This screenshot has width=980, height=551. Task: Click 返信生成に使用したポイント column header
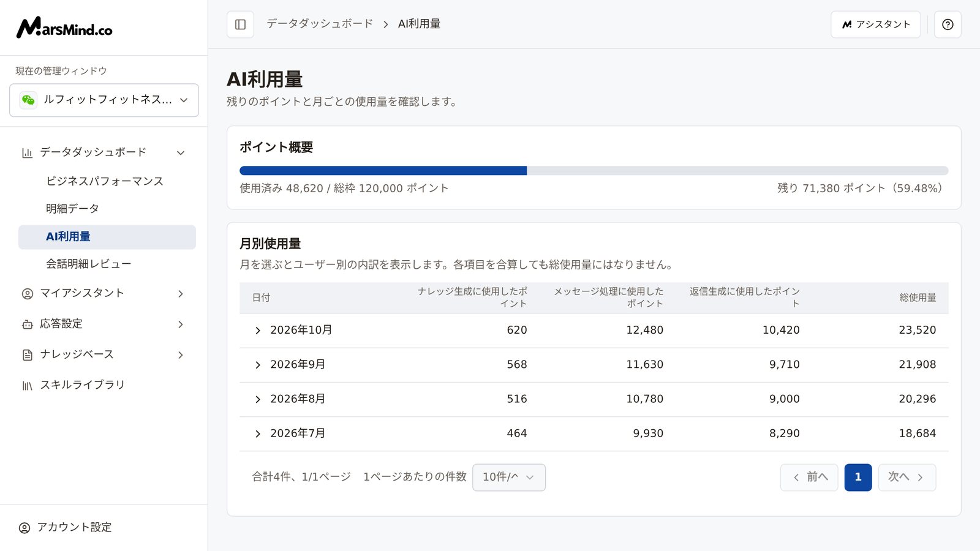point(745,298)
